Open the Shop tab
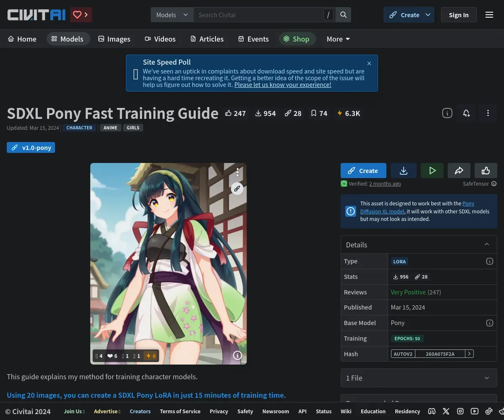This screenshot has height=420, width=504. tap(297, 39)
